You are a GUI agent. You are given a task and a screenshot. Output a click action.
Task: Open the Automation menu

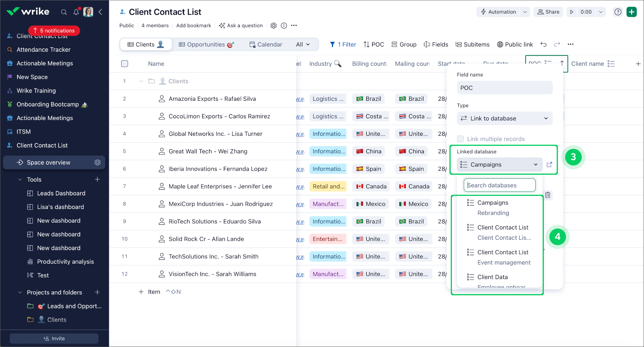500,12
